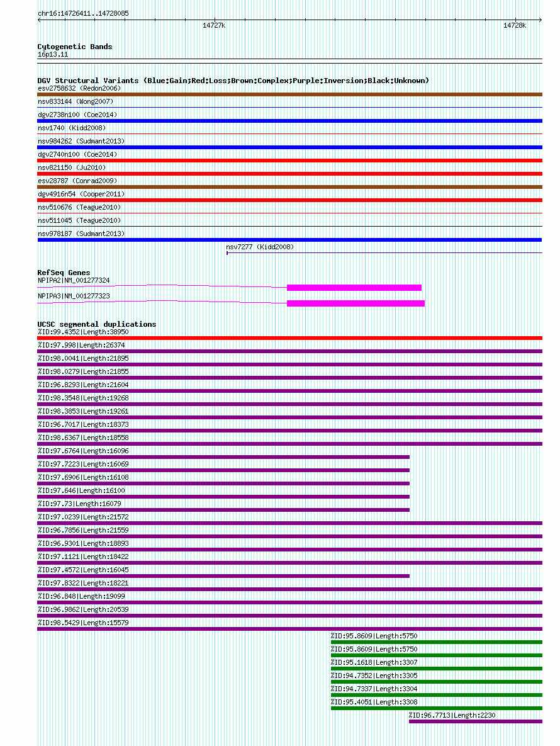Click the magenta NPIPA3 exon block
560x746 pixels.
[x=356, y=303]
